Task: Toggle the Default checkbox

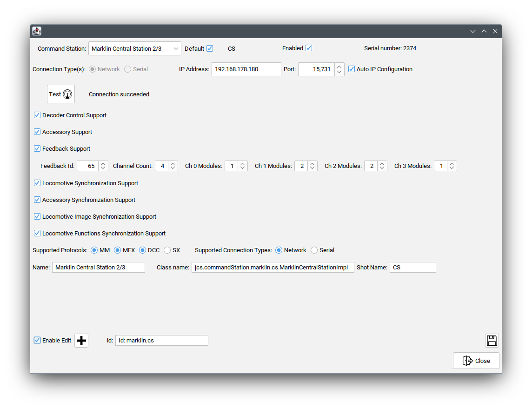Action: (x=210, y=48)
